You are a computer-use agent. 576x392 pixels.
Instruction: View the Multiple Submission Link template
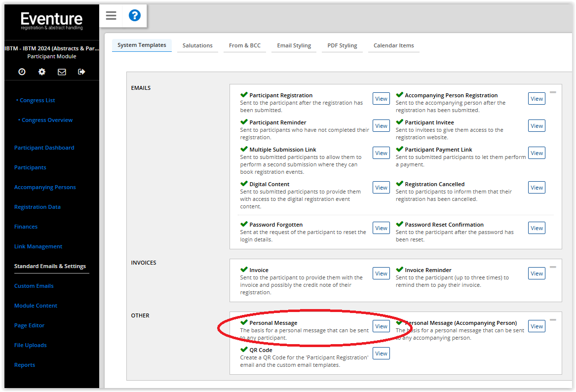tap(382, 153)
